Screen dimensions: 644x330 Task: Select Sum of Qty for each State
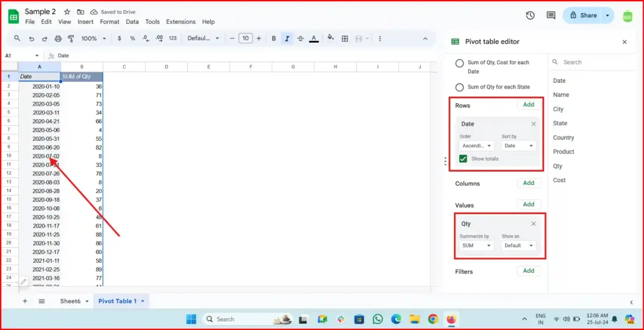click(460, 87)
